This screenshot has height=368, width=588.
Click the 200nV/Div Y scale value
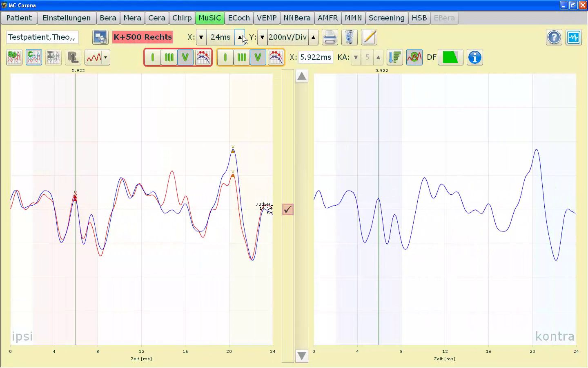coord(288,37)
